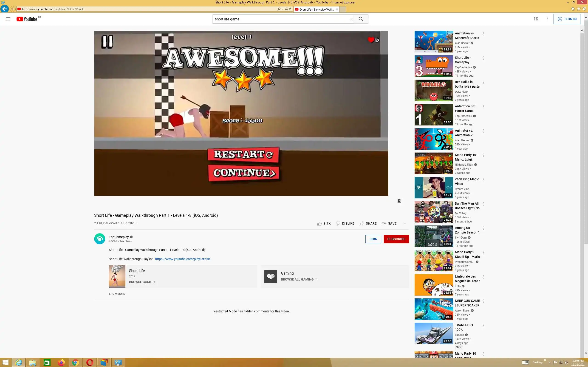Open the YouTube apps grid icon

point(536,19)
